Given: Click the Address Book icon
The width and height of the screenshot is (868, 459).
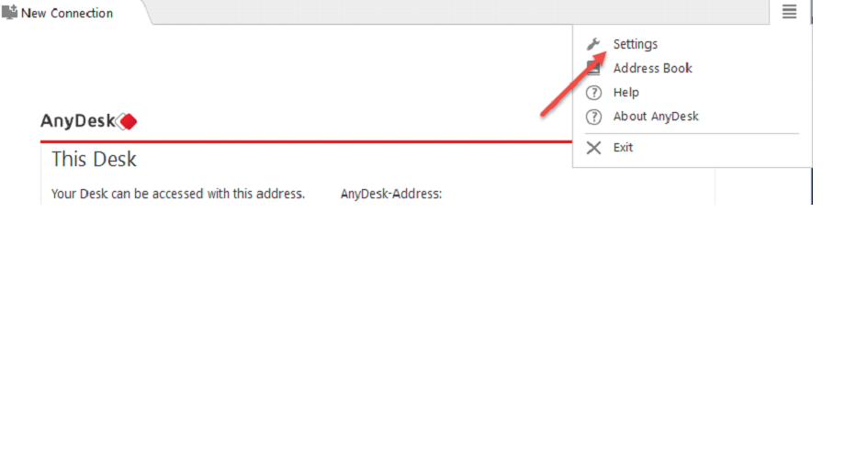Looking at the screenshot, I should (593, 68).
